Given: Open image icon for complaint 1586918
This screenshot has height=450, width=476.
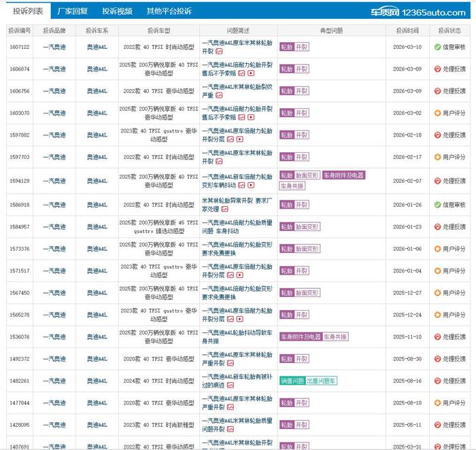Looking at the screenshot, I should (224, 209).
